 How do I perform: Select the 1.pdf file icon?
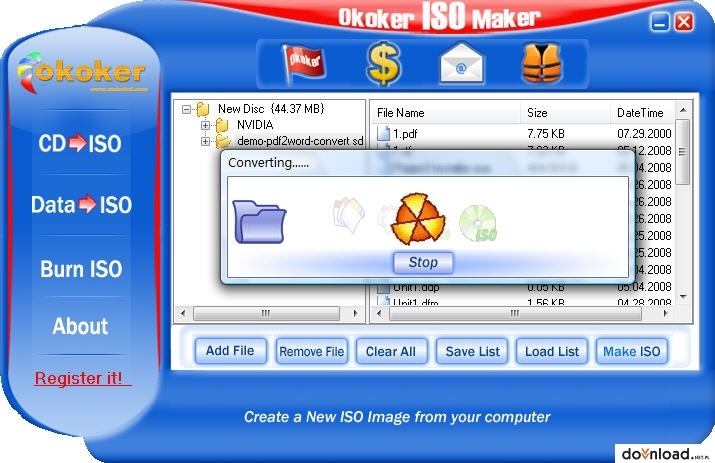pos(383,133)
